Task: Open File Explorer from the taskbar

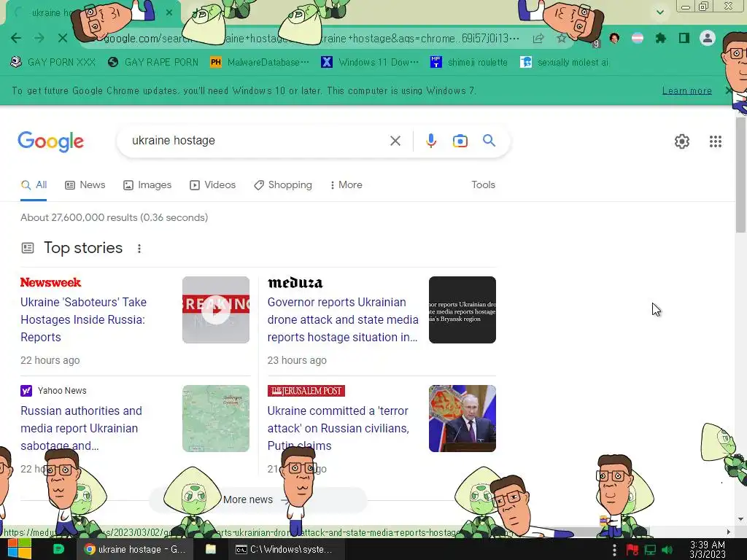Action: point(211,549)
